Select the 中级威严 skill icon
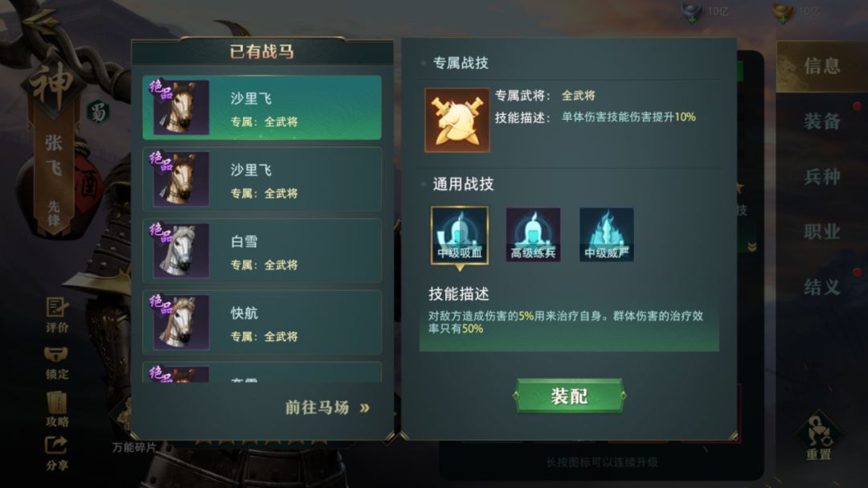 [606, 235]
